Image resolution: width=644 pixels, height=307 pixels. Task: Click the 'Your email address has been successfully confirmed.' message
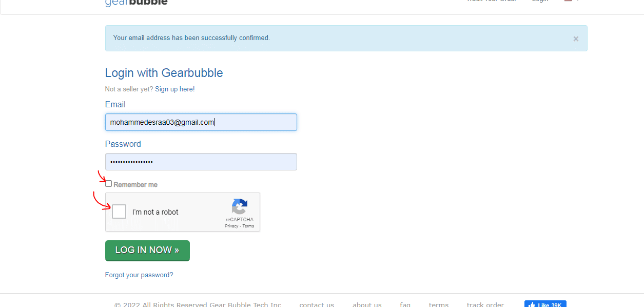click(191, 37)
